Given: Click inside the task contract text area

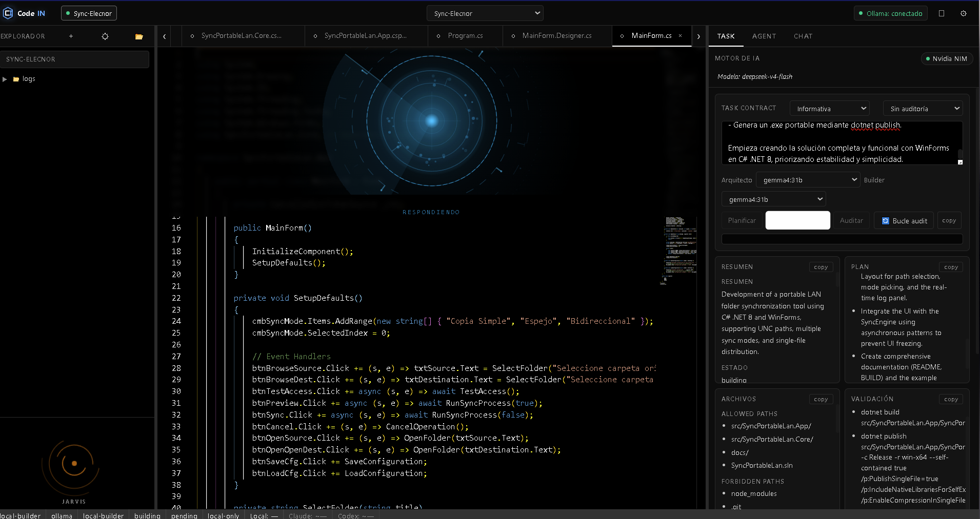Looking at the screenshot, I should coord(842,143).
